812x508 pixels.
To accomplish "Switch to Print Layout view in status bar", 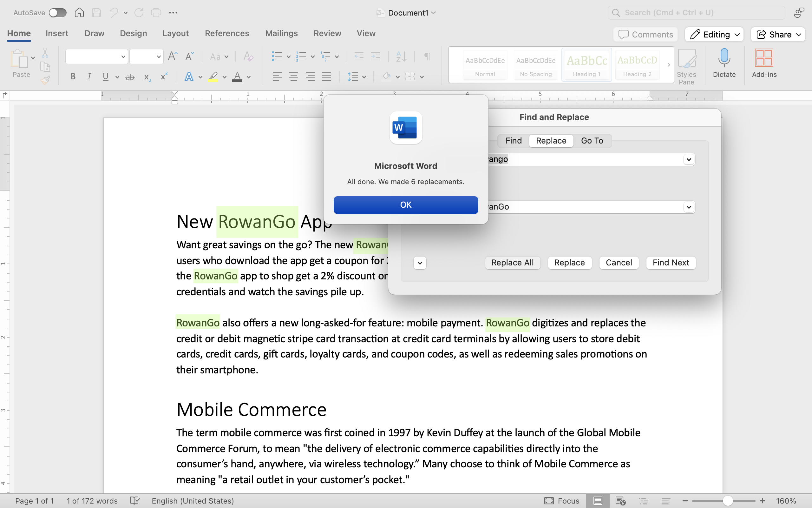I will 598,501.
